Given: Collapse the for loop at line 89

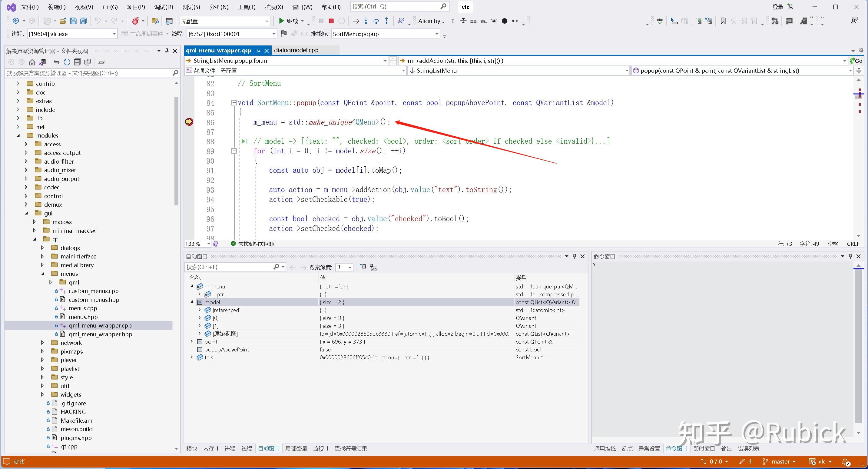Looking at the screenshot, I should (234, 151).
